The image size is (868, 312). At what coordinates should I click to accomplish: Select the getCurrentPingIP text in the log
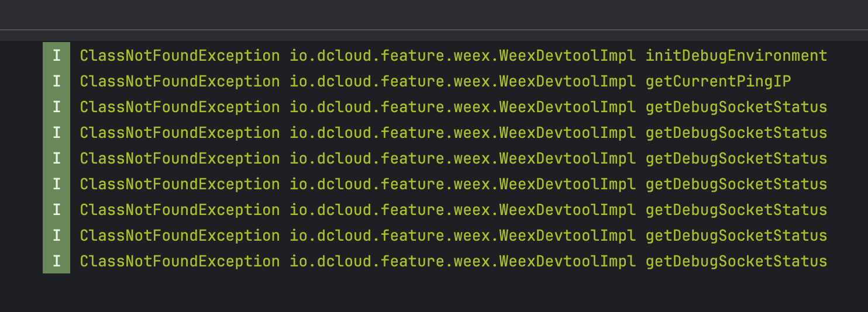coord(718,82)
